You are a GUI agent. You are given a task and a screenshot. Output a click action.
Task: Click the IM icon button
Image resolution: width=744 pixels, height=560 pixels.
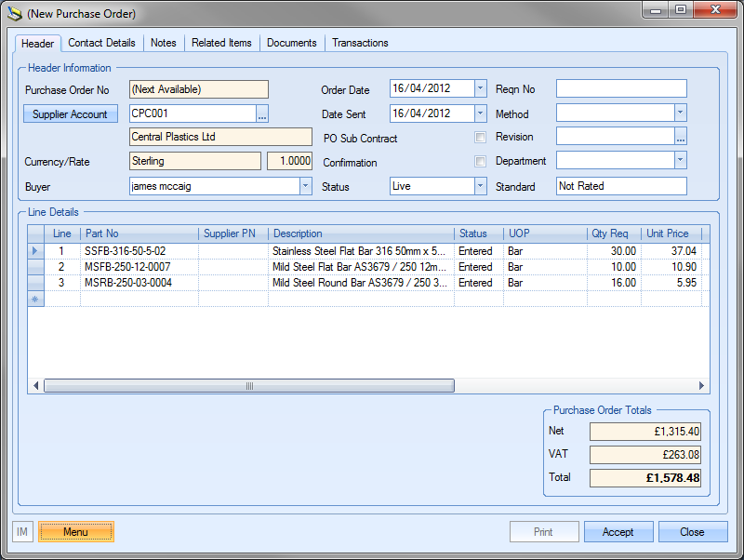pyautogui.click(x=23, y=532)
